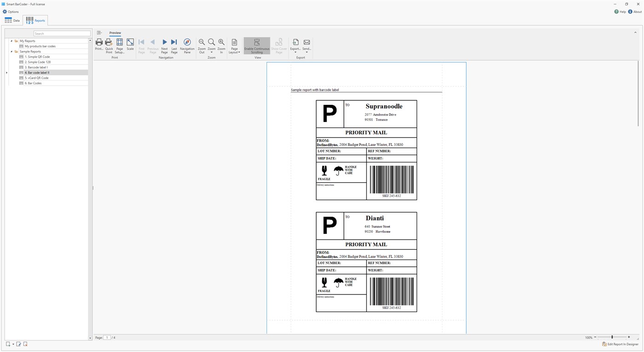Image resolution: width=644 pixels, height=352 pixels.
Task: Disable Enable Continuous Scrolling
Action: click(x=256, y=45)
